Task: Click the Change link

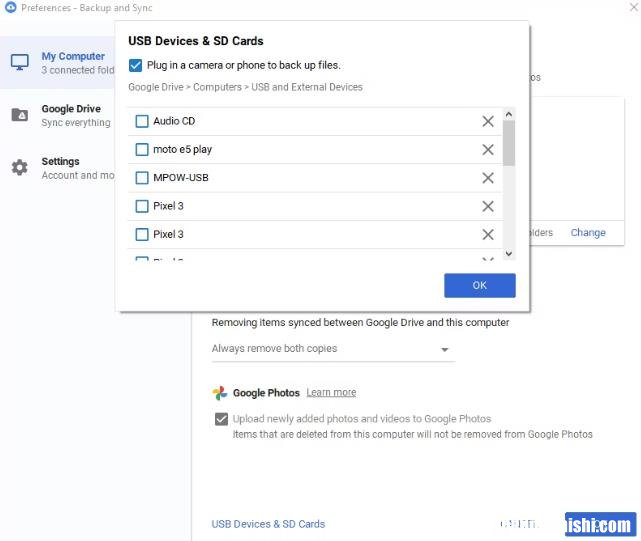Action: (588, 233)
